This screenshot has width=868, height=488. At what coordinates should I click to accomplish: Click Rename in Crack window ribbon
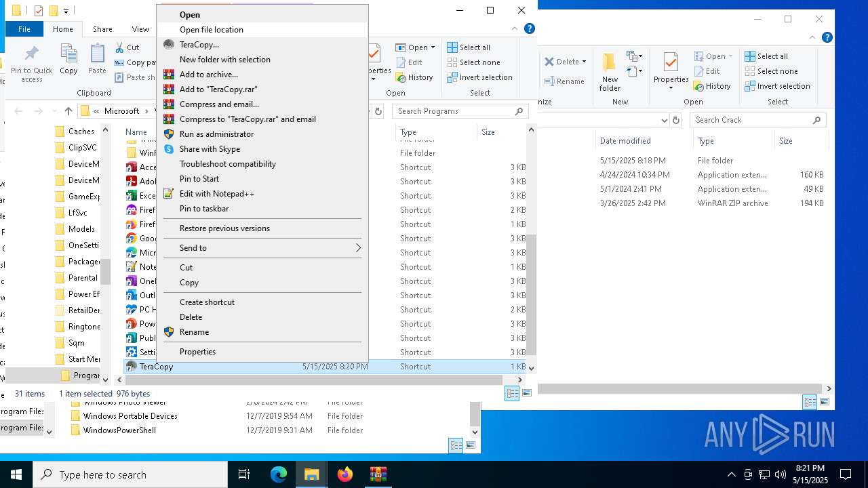564,81
